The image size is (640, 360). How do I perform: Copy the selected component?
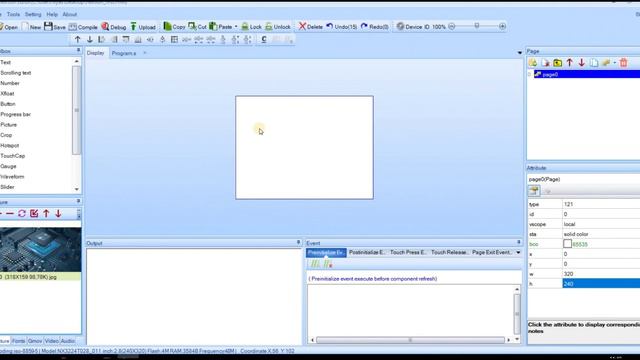click(174, 27)
